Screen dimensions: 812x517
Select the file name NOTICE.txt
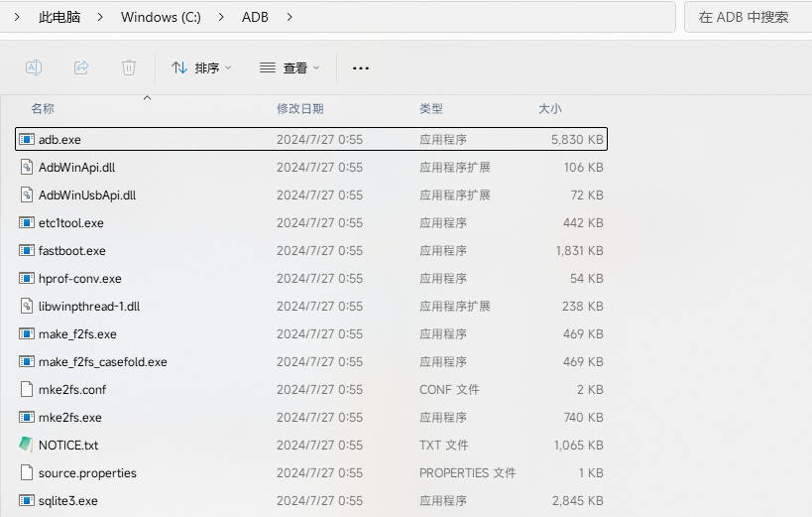click(x=68, y=446)
